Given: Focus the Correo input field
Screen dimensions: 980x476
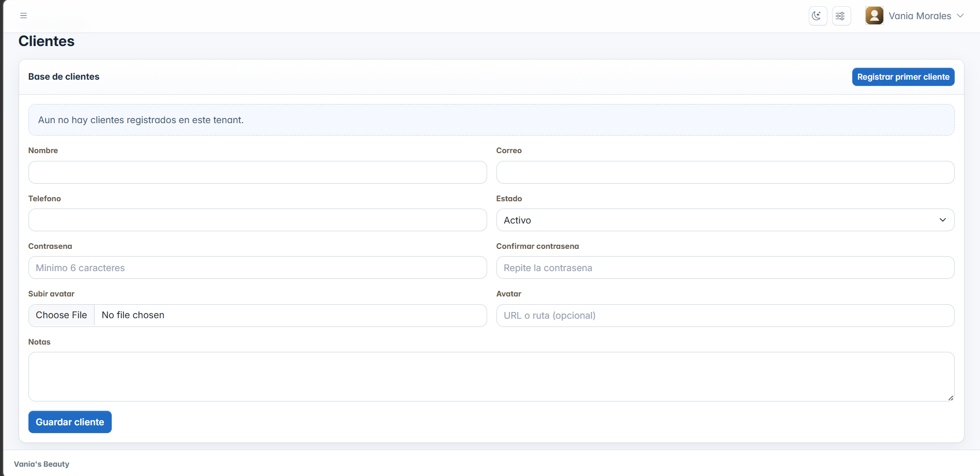Looking at the screenshot, I should pyautogui.click(x=725, y=172).
